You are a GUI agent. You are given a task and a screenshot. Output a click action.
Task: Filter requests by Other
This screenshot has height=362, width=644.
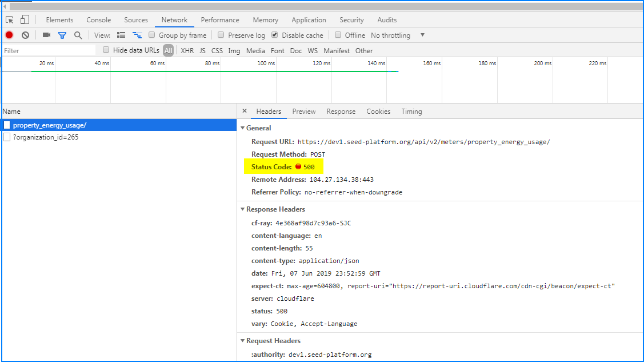364,50
